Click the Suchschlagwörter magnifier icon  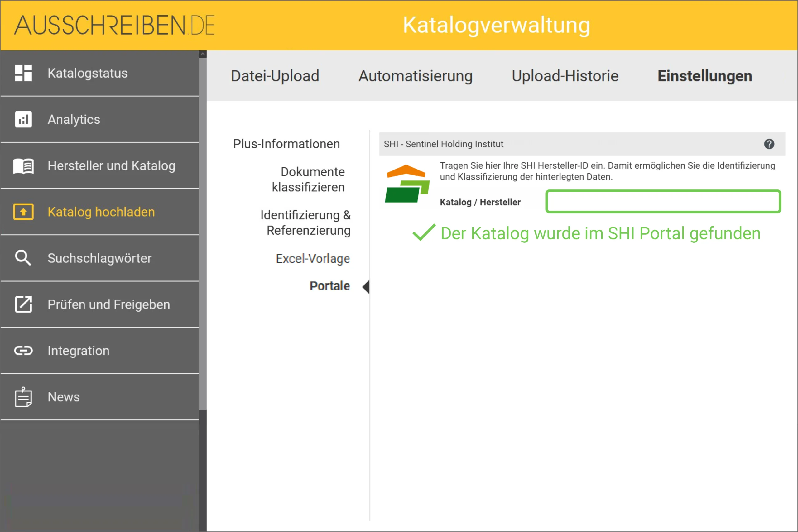click(x=23, y=258)
